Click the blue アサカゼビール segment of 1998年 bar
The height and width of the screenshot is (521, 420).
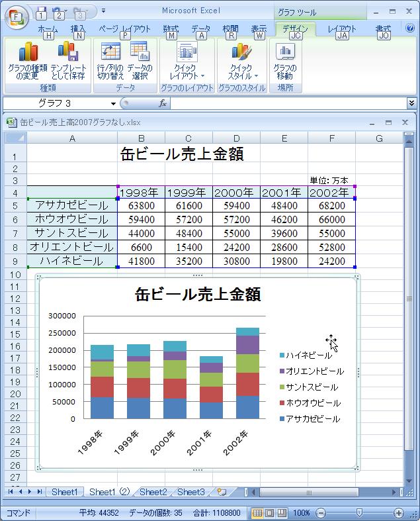102,408
